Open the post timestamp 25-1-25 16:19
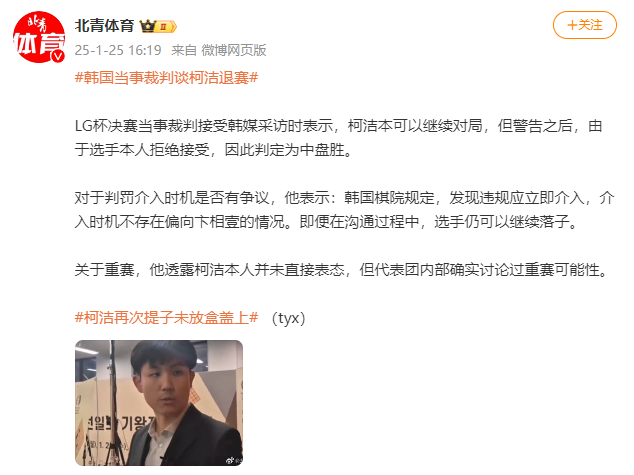The width and height of the screenshot is (634, 475). [x=118, y=50]
